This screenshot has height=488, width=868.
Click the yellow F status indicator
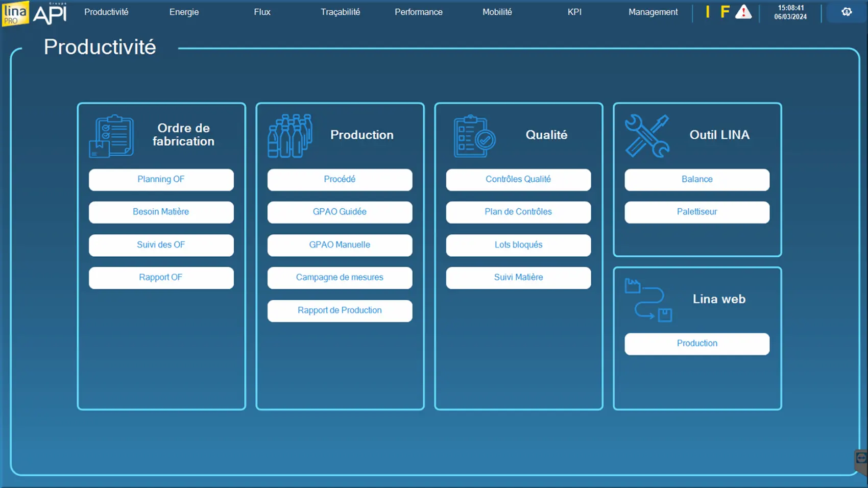coord(725,12)
